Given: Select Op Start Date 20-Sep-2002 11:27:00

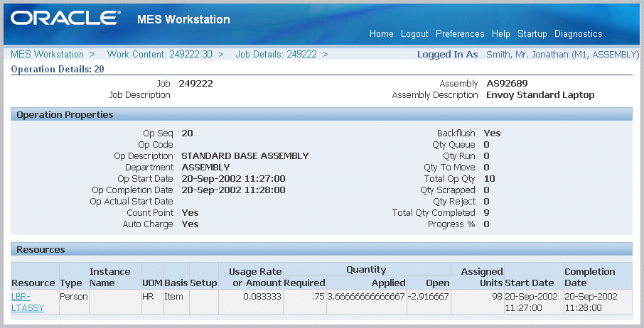Looking at the screenshot, I should pyautogui.click(x=233, y=179).
